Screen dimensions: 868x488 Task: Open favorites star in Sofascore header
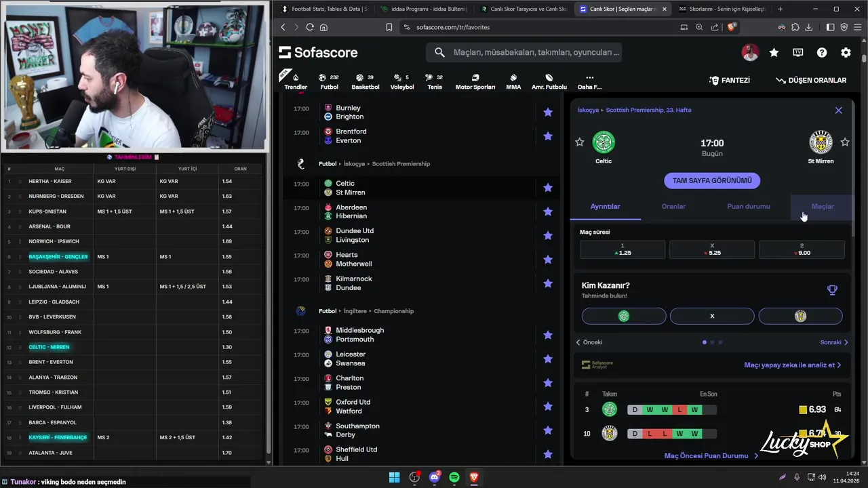[x=774, y=52]
